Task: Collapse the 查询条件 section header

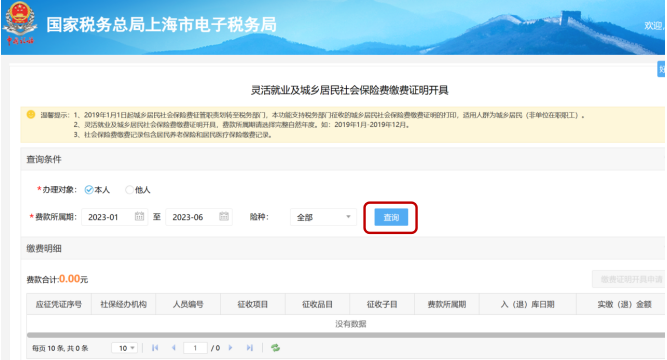Action: pos(342,160)
